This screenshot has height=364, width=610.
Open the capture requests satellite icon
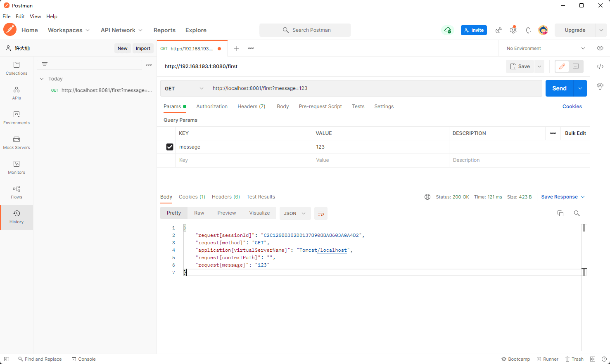(499, 30)
